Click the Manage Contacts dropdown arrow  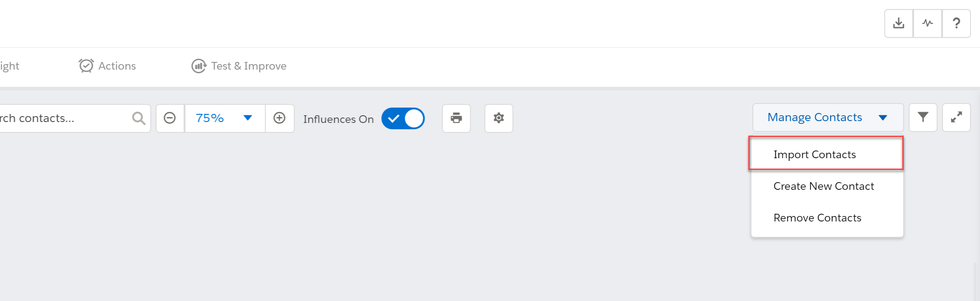tap(883, 118)
